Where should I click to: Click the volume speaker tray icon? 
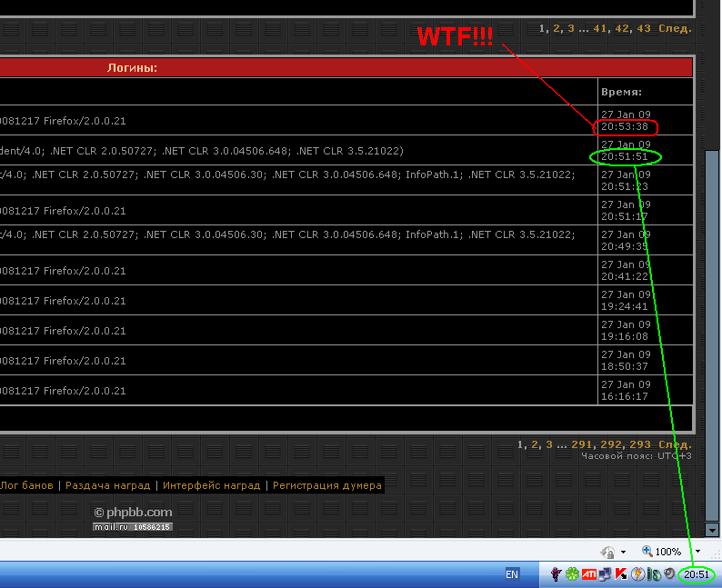click(x=670, y=574)
